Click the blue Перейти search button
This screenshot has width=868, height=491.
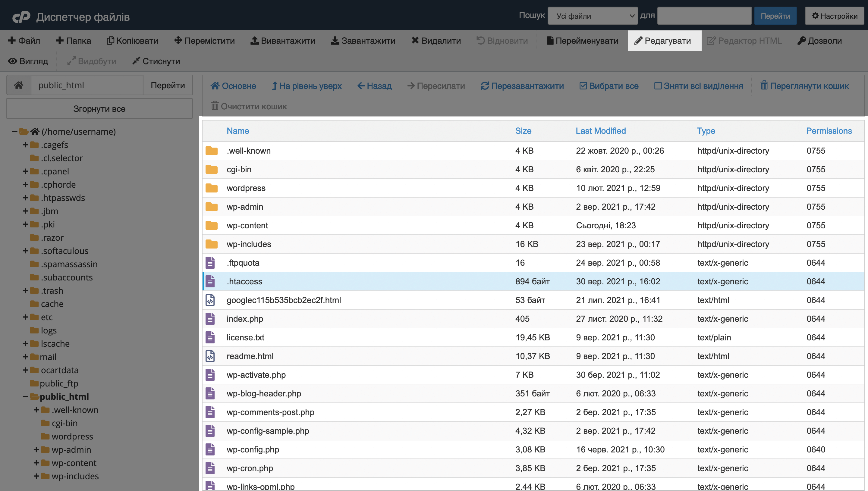point(775,16)
